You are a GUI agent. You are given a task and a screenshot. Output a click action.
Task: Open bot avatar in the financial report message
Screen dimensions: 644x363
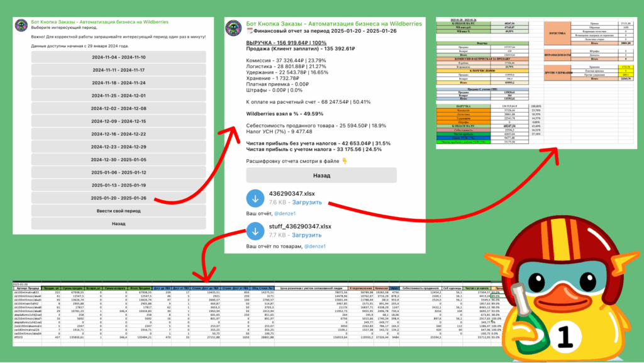click(x=234, y=28)
